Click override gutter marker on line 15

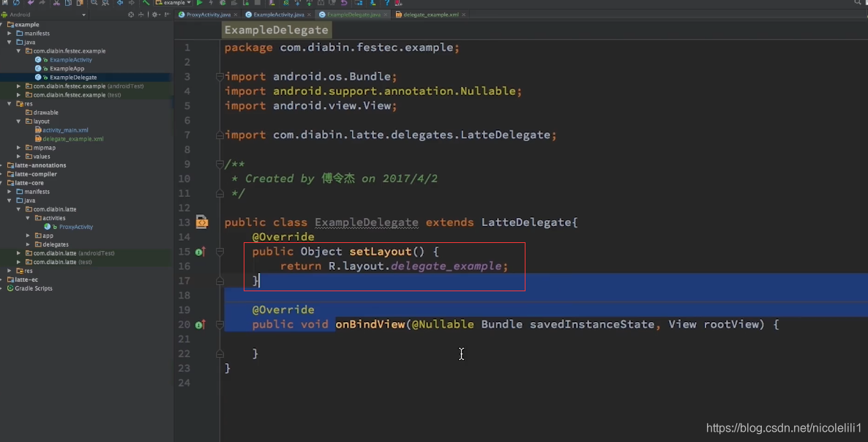(x=200, y=252)
